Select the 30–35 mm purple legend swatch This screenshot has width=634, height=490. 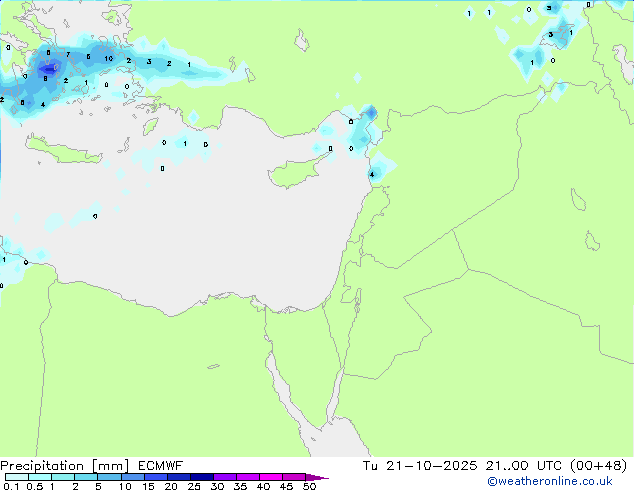[225, 477]
